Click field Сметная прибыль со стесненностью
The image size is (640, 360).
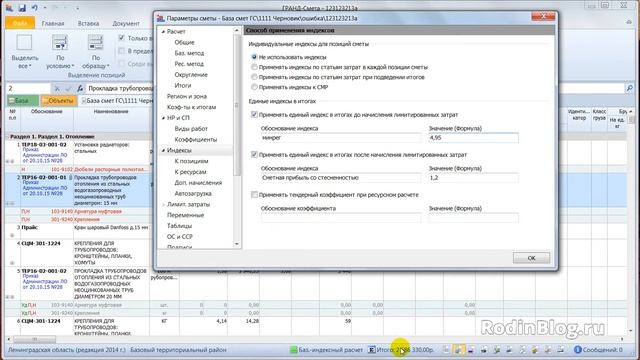click(341, 178)
